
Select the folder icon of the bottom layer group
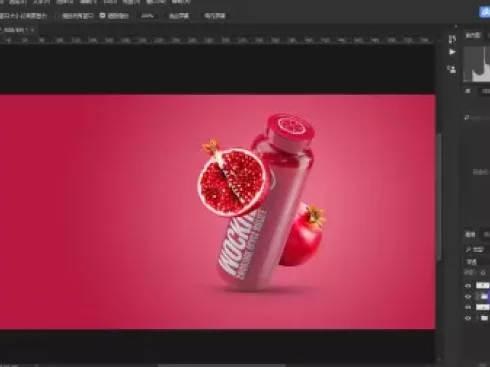(x=484, y=318)
